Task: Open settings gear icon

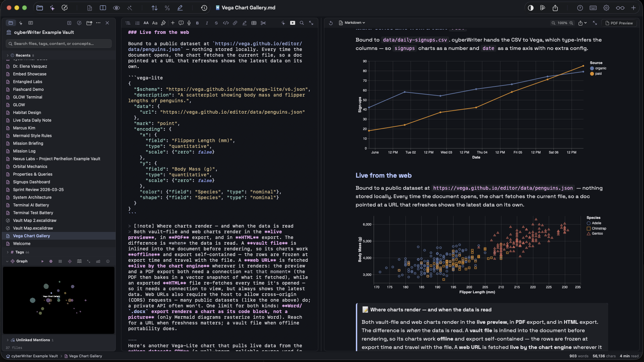Action: (x=606, y=8)
